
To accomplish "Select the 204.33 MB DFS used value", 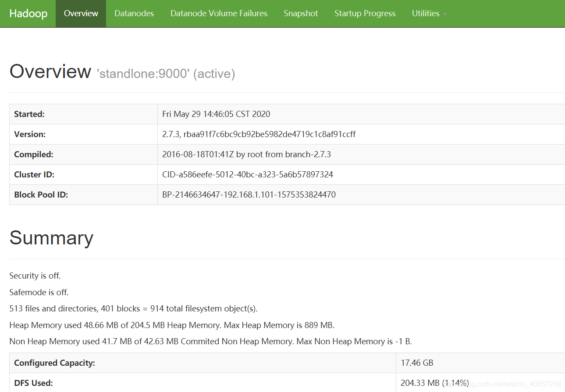I will pyautogui.click(x=435, y=383).
